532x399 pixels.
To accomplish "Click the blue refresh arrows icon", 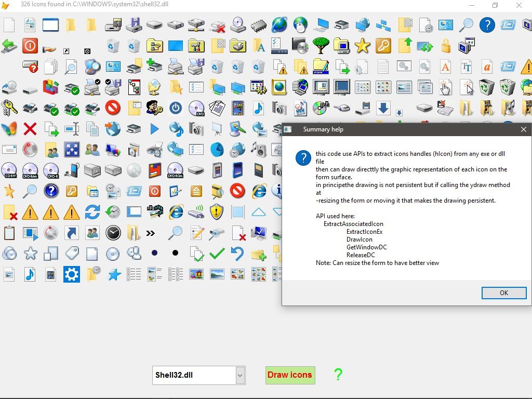I will coord(92,212).
